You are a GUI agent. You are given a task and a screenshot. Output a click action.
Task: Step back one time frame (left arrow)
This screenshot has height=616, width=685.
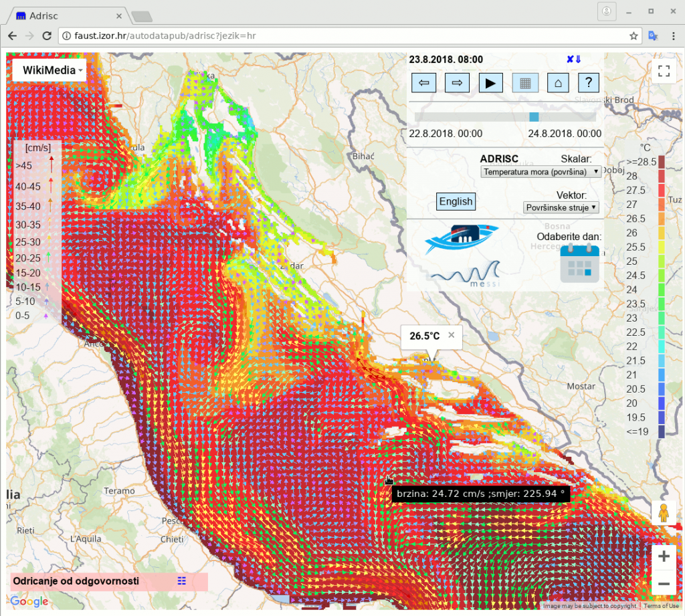click(x=423, y=83)
